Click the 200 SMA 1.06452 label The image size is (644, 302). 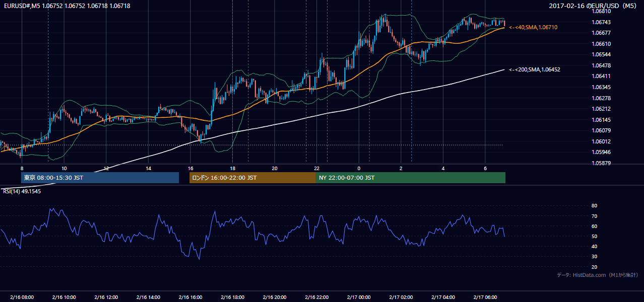click(534, 69)
